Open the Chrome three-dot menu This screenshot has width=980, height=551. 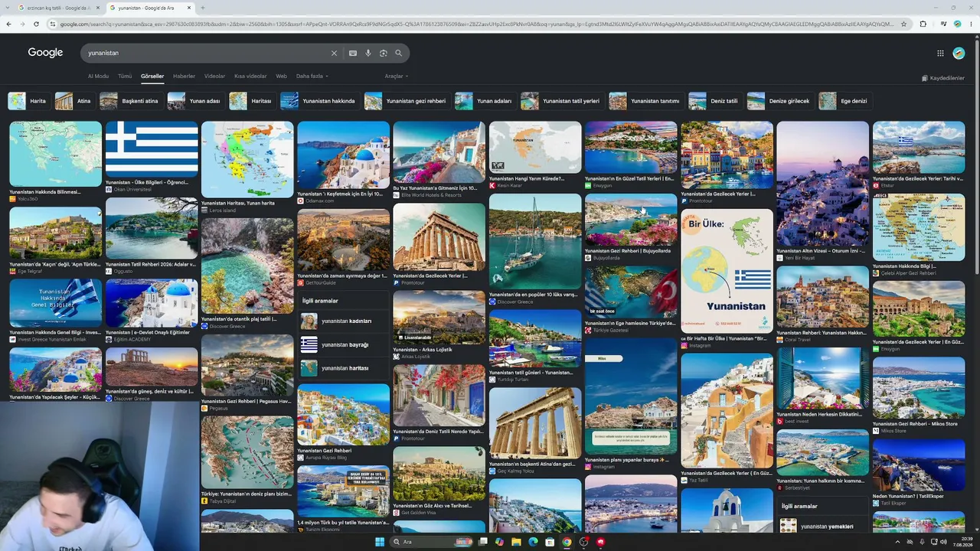(x=971, y=24)
